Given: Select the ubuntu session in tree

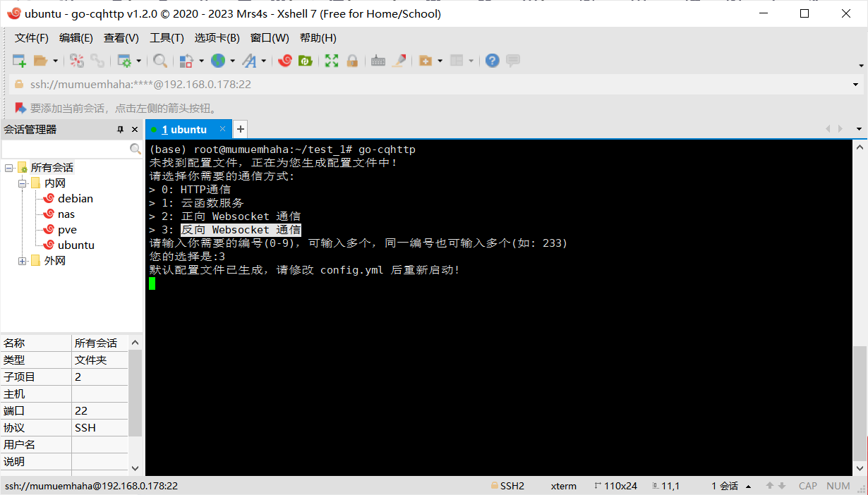Looking at the screenshot, I should pyautogui.click(x=76, y=245).
